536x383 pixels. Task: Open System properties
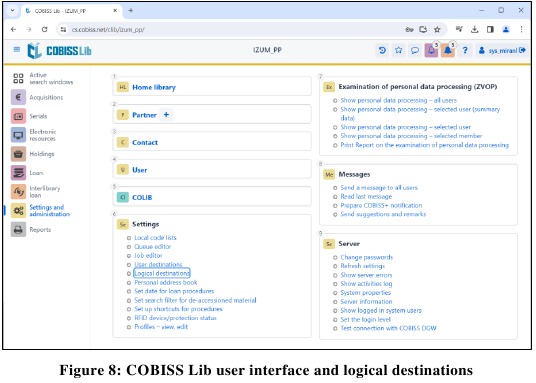365,293
